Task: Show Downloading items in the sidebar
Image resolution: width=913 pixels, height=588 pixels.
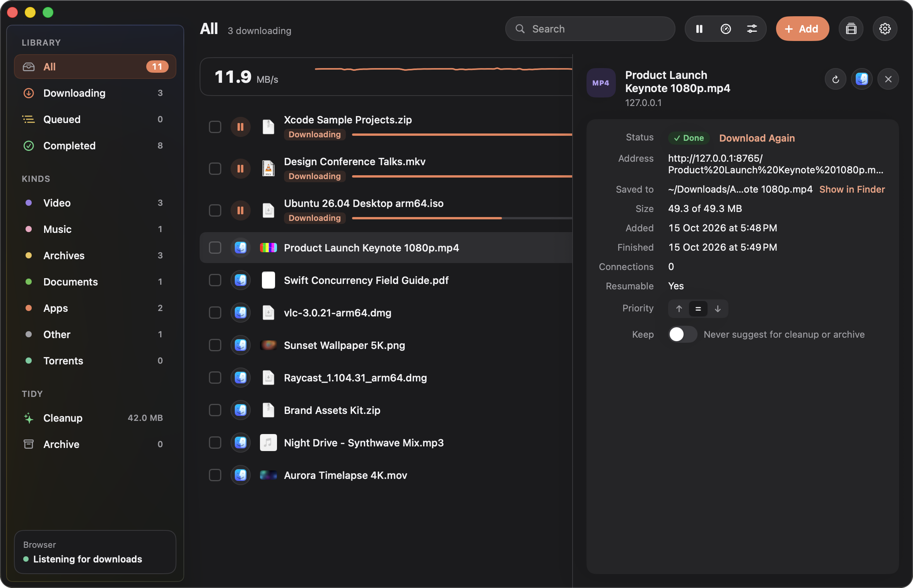Action: point(95,93)
